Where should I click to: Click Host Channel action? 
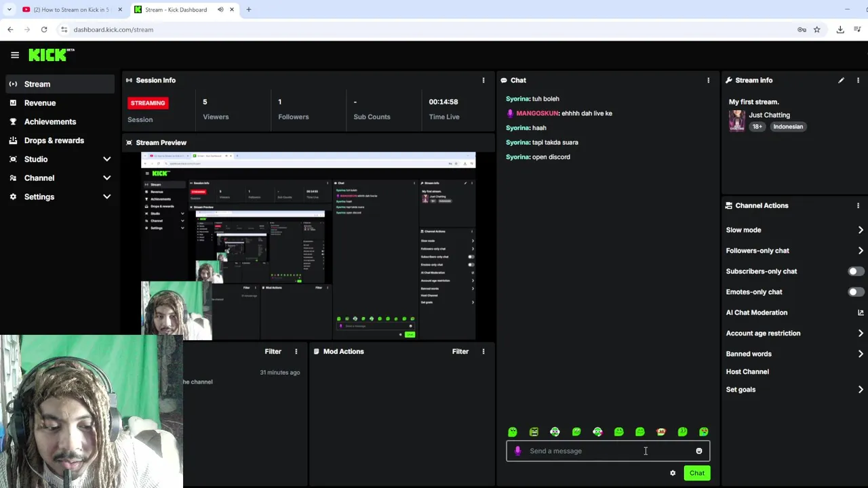[x=747, y=371]
